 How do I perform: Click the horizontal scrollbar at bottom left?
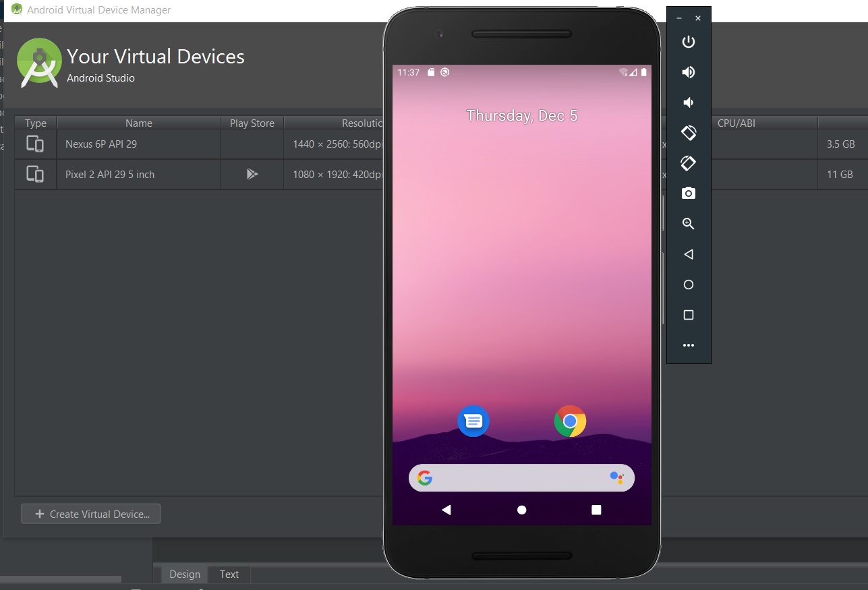[x=59, y=579]
